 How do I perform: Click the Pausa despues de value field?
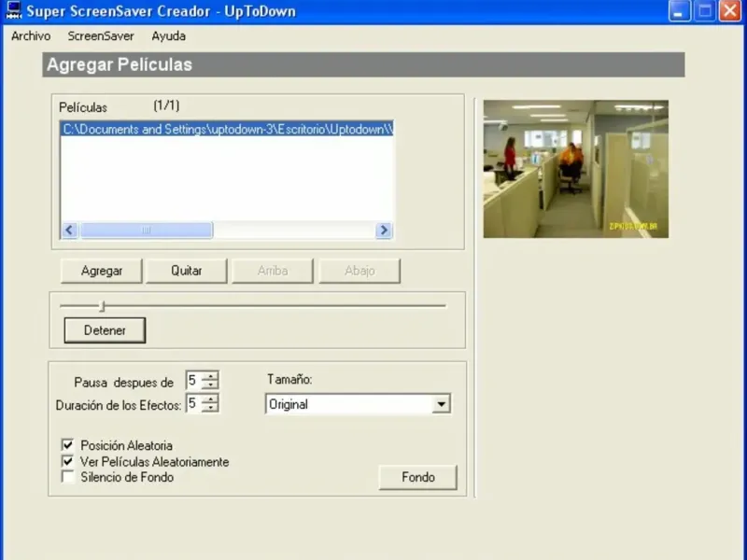tap(193, 381)
